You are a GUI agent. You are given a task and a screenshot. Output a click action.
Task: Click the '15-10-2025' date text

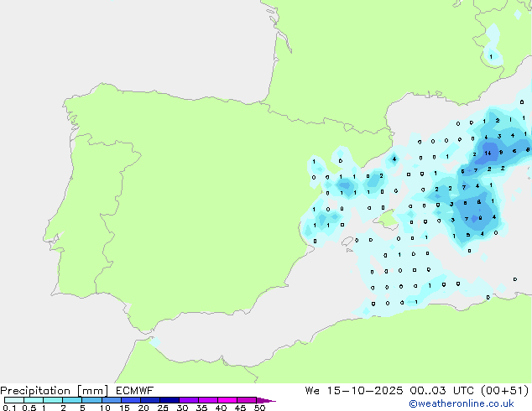[x=365, y=391]
